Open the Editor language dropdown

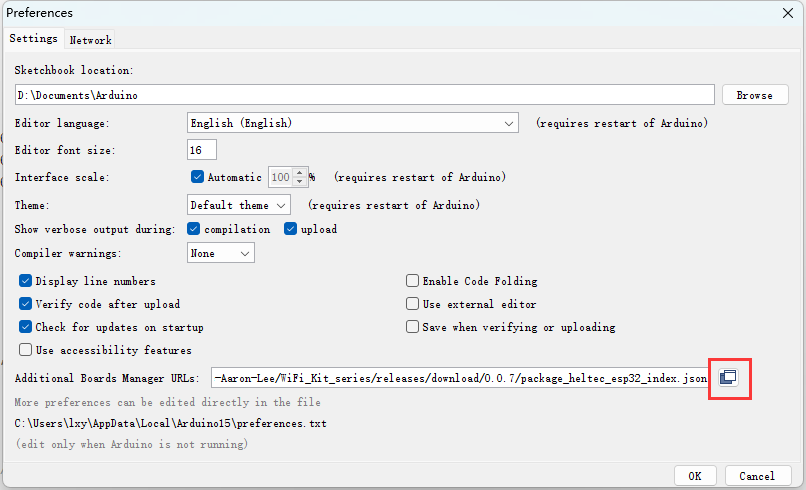353,123
